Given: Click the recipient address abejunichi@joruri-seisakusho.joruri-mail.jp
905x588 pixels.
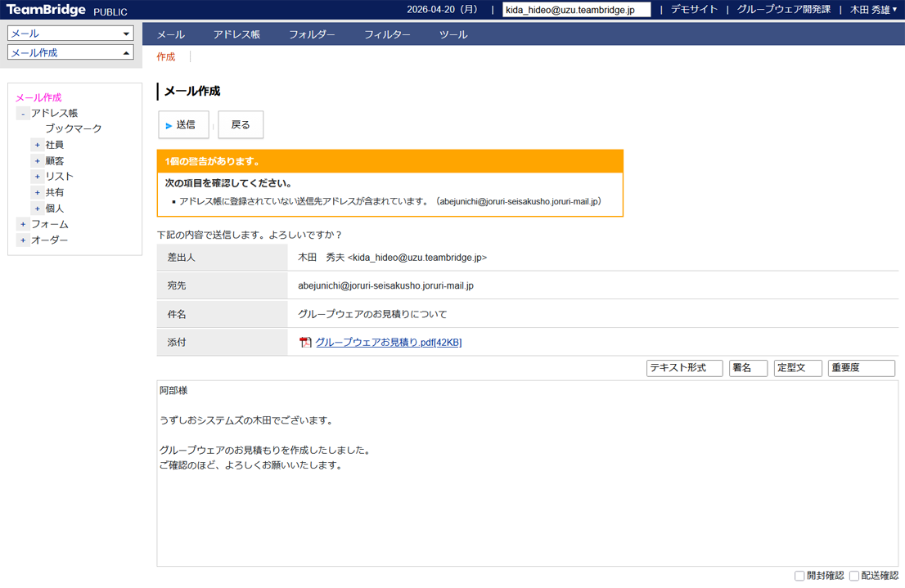Looking at the screenshot, I should point(385,285).
